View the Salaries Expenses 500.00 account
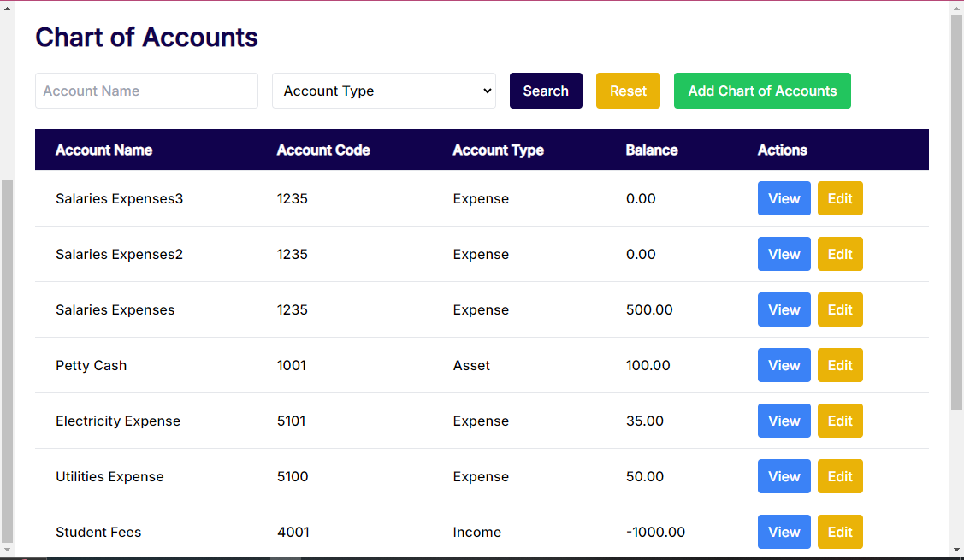This screenshot has height=560, width=964. pyautogui.click(x=784, y=309)
